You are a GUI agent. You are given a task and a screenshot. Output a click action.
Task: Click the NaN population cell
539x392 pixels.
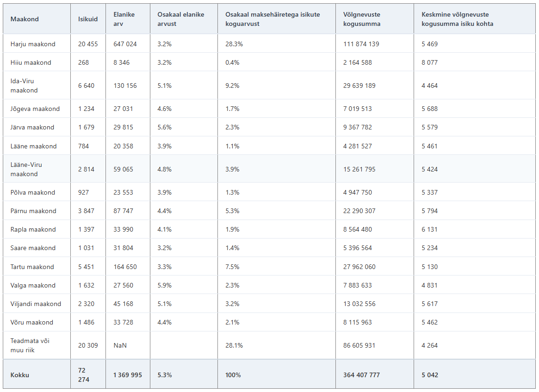(120, 345)
